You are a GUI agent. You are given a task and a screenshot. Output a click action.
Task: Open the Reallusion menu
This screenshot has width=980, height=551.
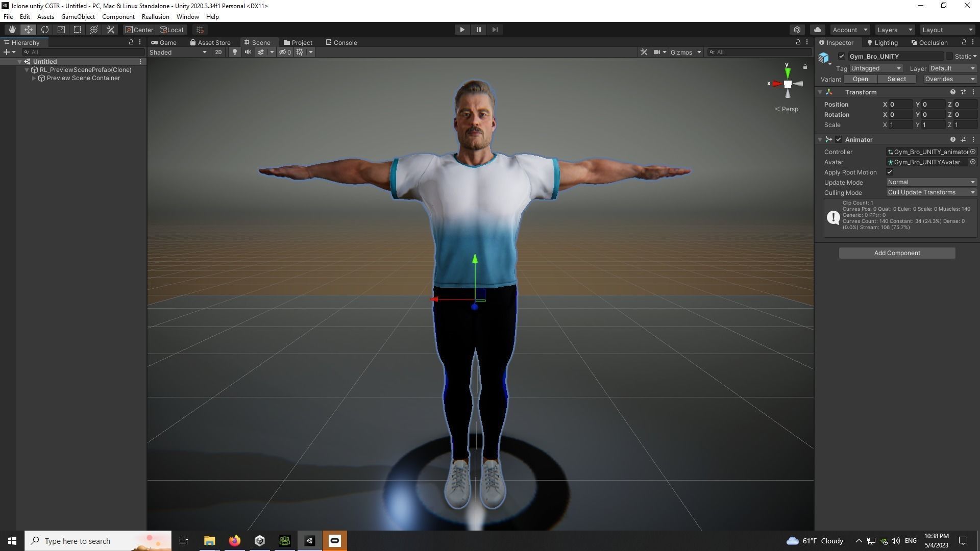[x=155, y=17]
